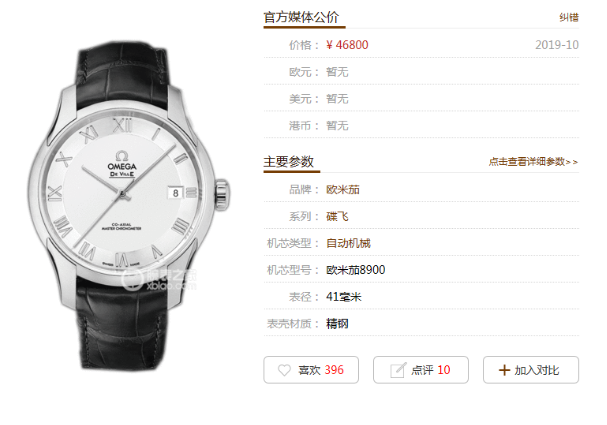The image size is (607, 425).
Task: Click the movement type link 自动机械
Action: (348, 243)
